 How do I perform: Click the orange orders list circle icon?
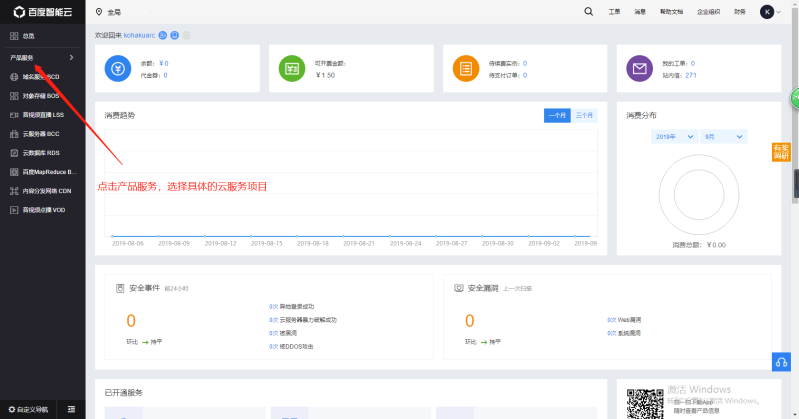click(x=466, y=68)
